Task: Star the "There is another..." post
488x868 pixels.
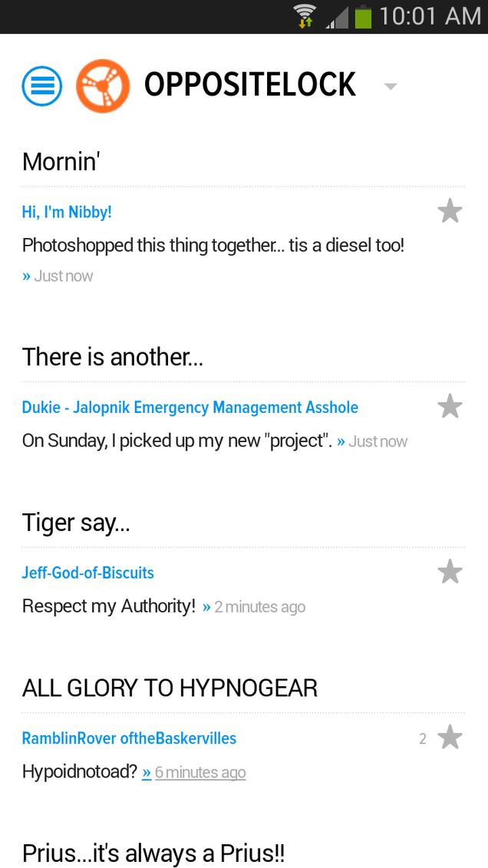Action: tap(450, 406)
